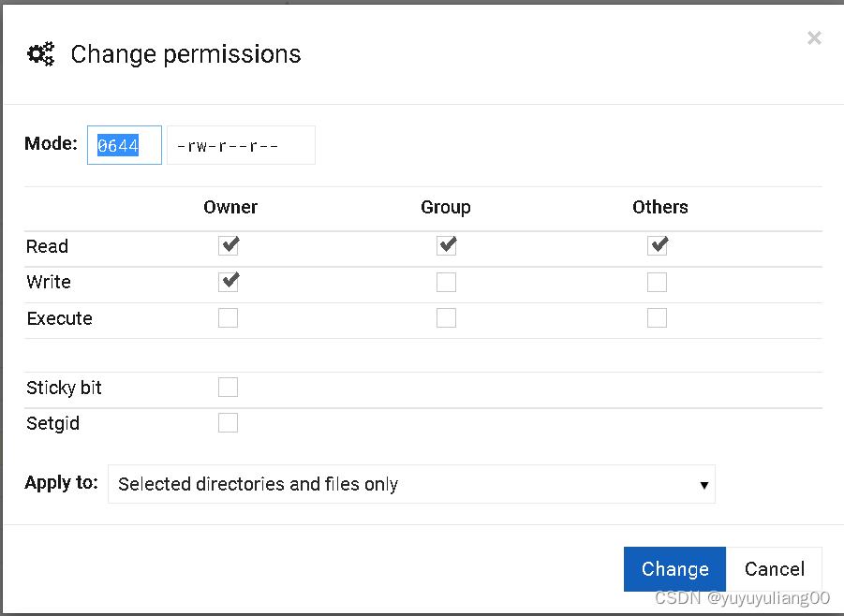This screenshot has height=616, width=844.
Task: Uncheck Read permission for Group
Action: (x=446, y=244)
